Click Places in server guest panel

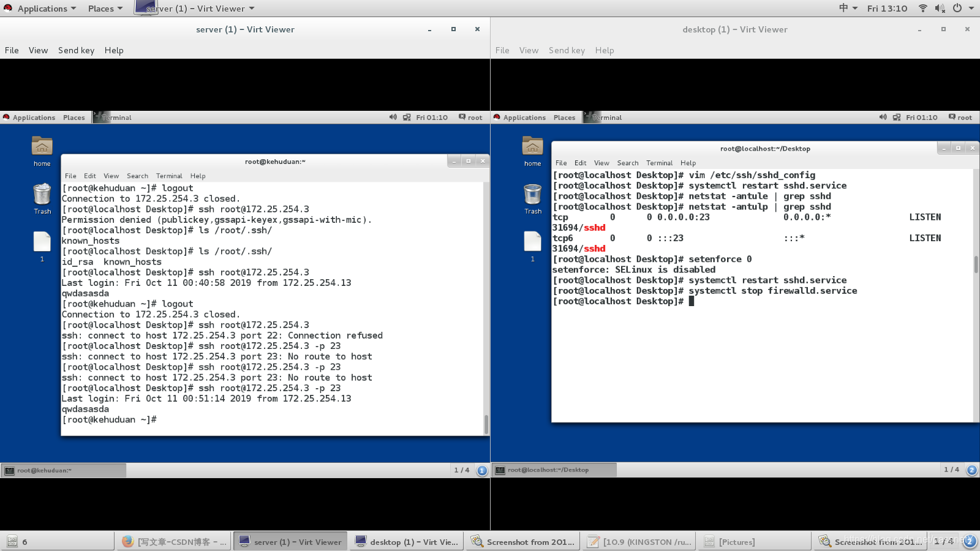click(74, 118)
